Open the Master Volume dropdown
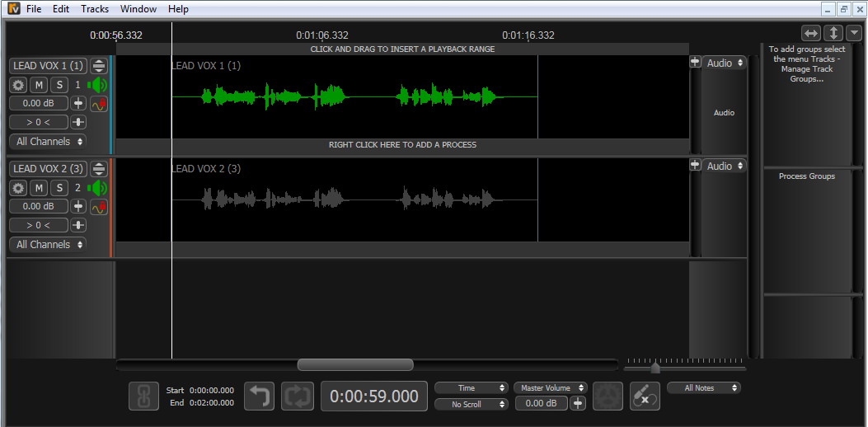Image resolution: width=868 pixels, height=427 pixels. (x=550, y=388)
